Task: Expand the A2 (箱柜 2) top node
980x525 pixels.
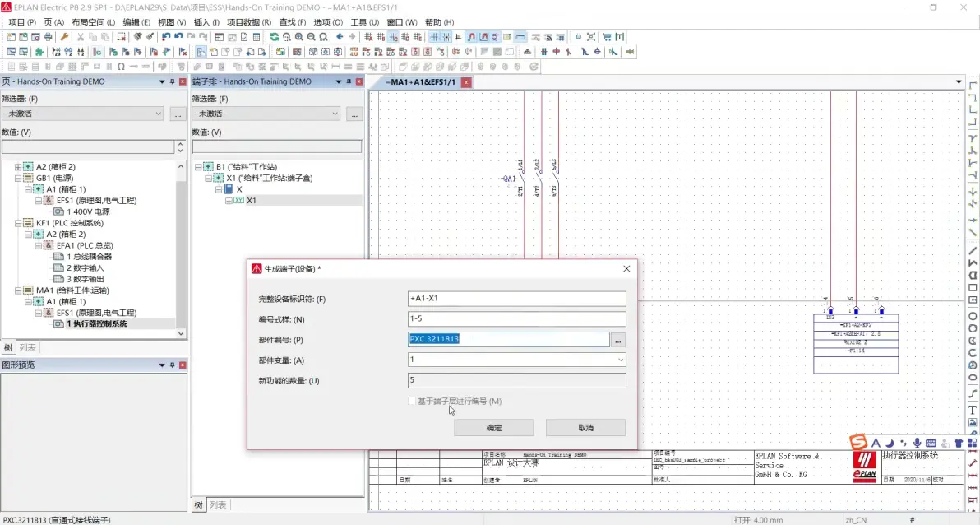Action: [x=18, y=166]
